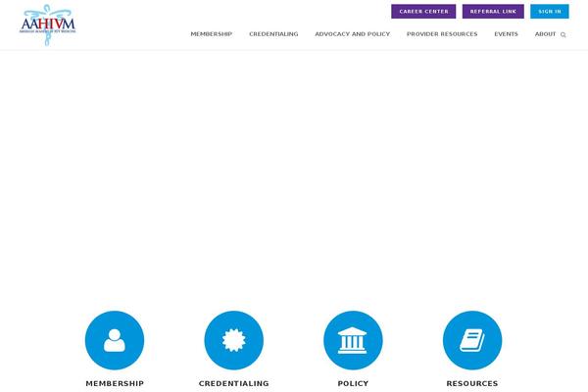Screen dimensions: 588x392
Task: Open the Advocacy and Policy menu
Action: click(353, 34)
